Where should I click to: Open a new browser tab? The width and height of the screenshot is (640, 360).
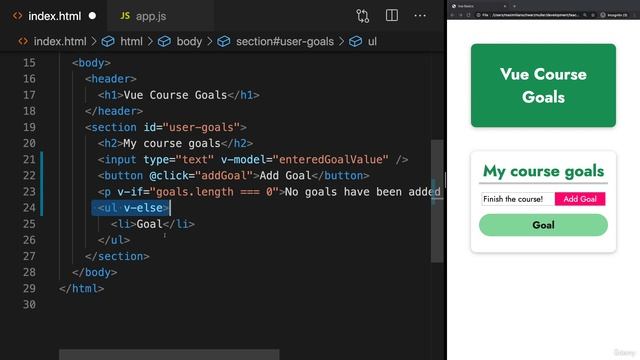point(514,6)
